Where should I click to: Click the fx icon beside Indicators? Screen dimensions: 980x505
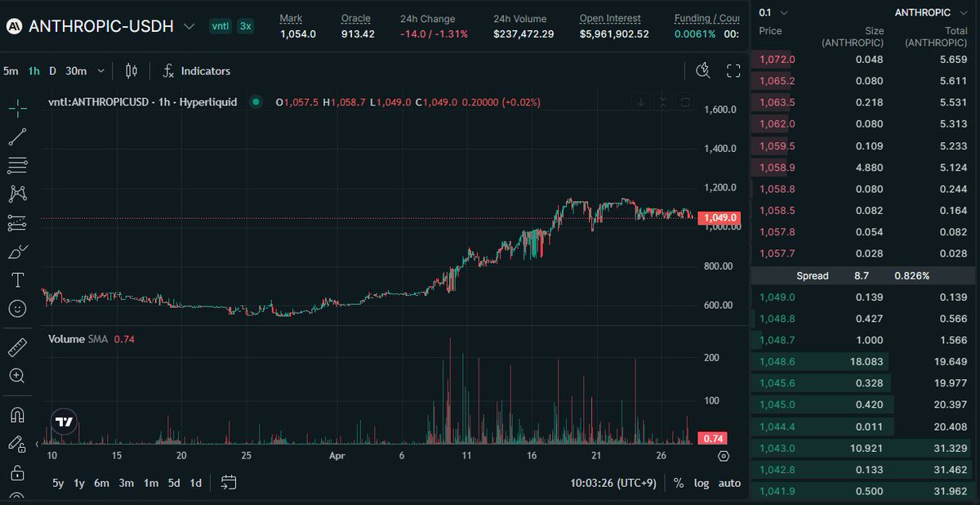[x=168, y=71]
